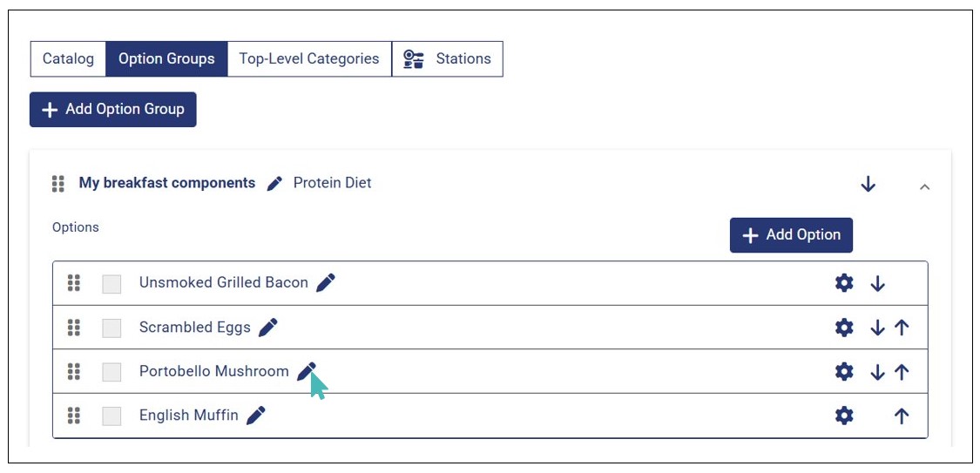Open settings gear for Scrambled Eggs

click(844, 328)
